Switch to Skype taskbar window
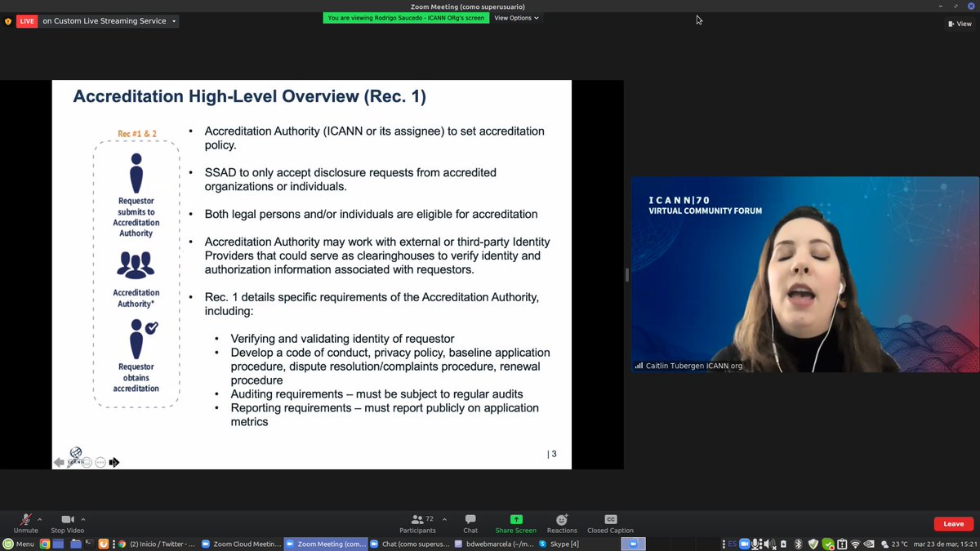This screenshot has width=980, height=551. point(559,544)
